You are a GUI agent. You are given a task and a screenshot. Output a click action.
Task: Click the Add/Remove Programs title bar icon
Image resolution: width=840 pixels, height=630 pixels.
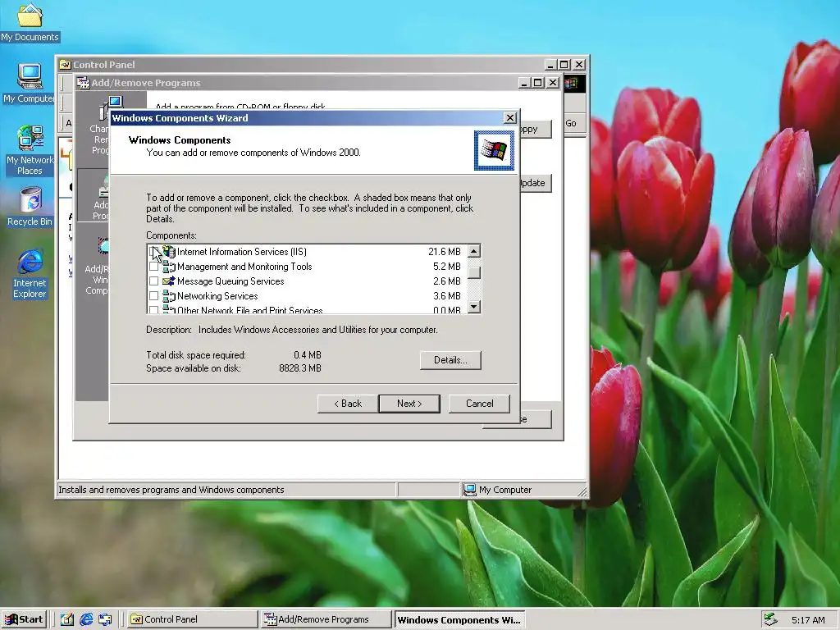click(83, 83)
